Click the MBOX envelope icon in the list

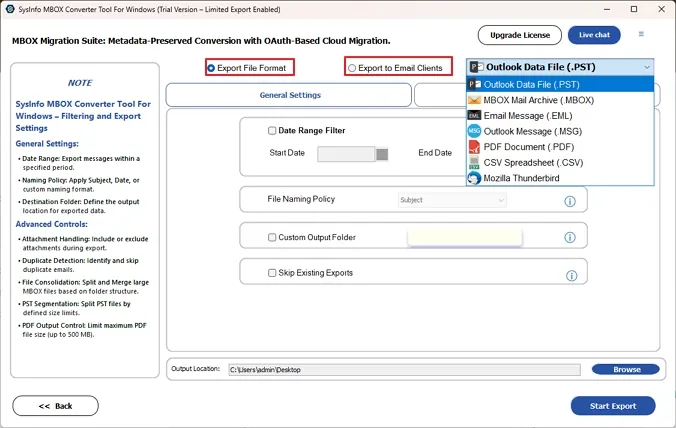point(474,100)
